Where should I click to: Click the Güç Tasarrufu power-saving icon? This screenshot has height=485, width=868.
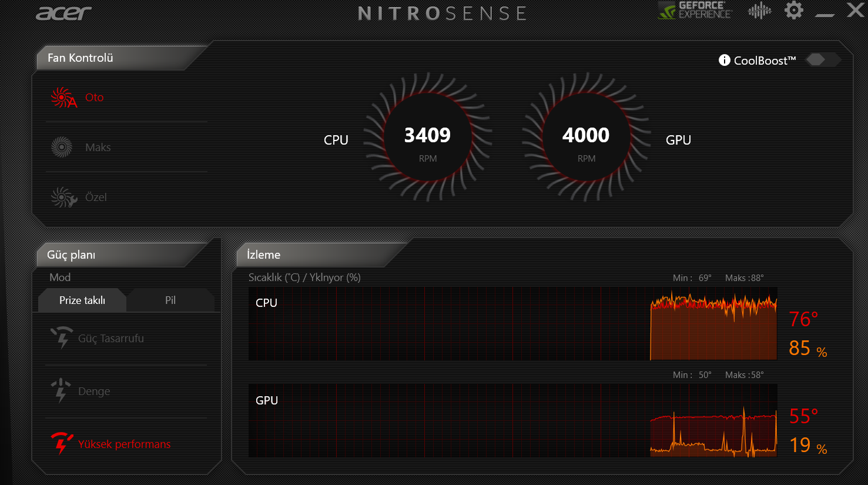(x=62, y=337)
